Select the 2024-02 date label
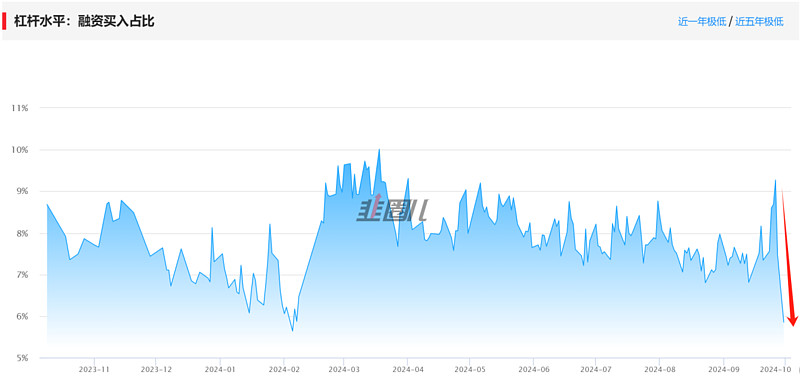This screenshot has width=800, height=384. (x=284, y=368)
